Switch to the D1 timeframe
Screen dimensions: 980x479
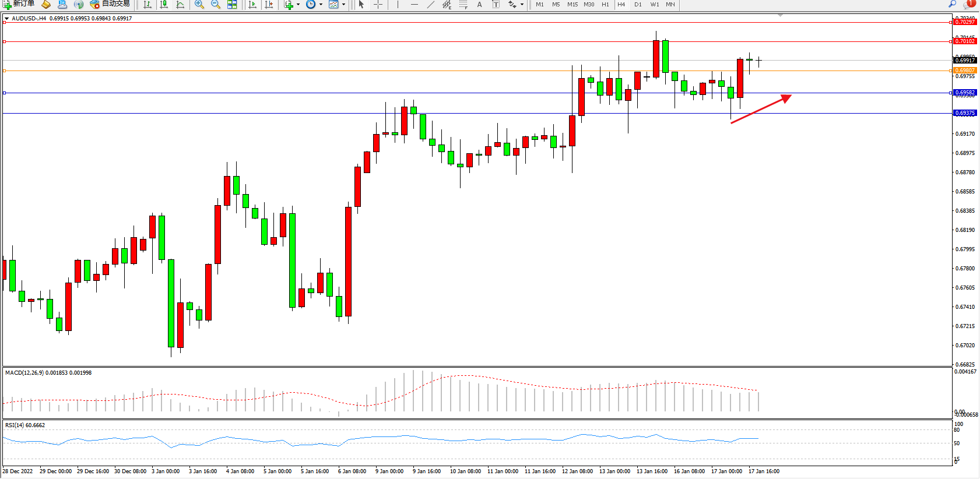coord(638,5)
